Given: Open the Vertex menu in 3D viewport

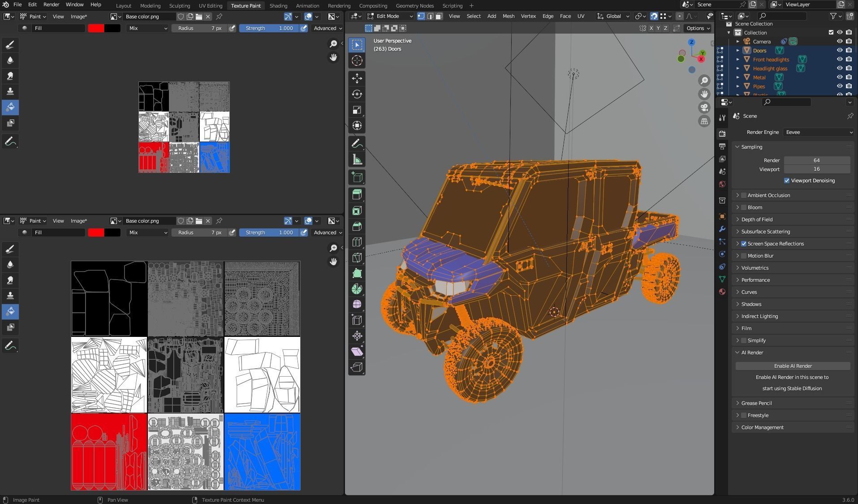Looking at the screenshot, I should pyautogui.click(x=528, y=16).
